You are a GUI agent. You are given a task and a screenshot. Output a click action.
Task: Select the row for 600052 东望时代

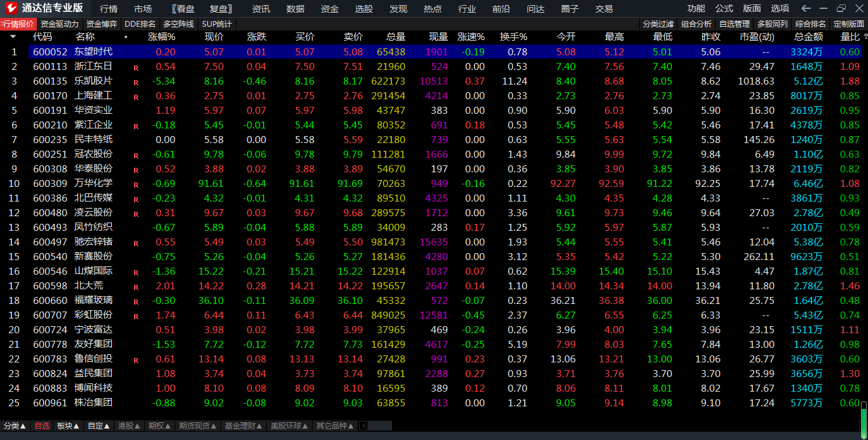[445, 52]
